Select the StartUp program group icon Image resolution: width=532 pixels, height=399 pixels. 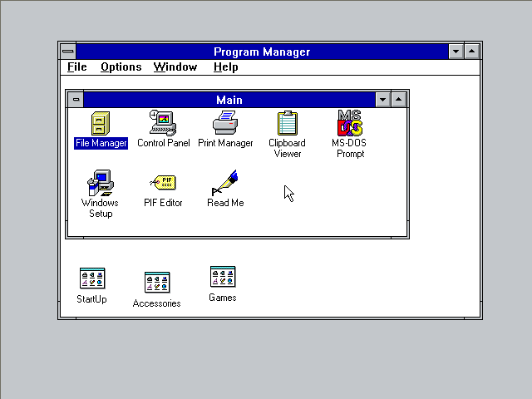tap(92, 278)
